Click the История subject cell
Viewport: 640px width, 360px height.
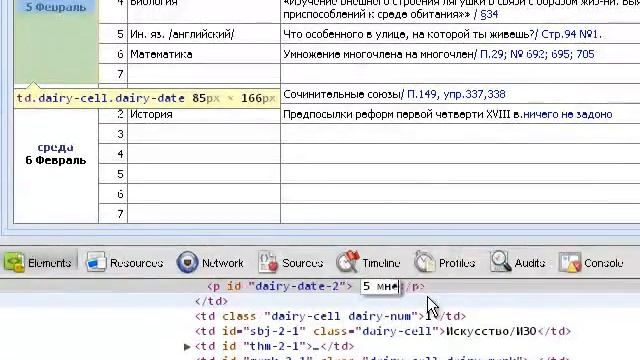click(x=204, y=114)
